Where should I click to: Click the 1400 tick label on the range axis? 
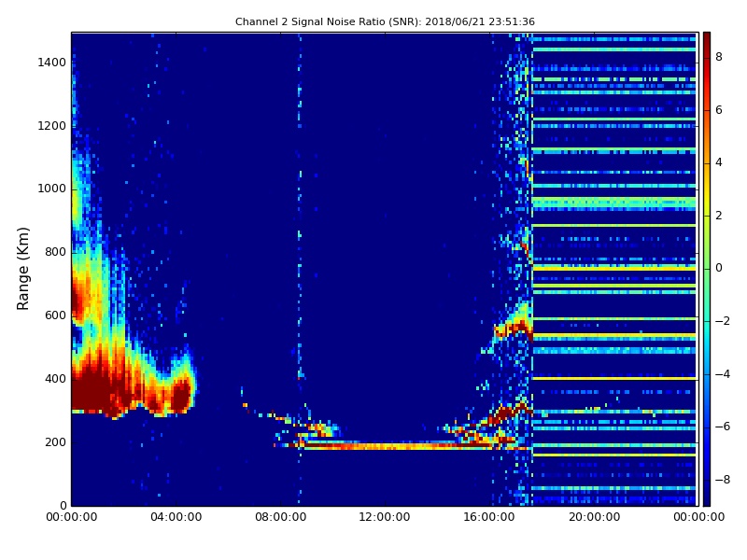click(52, 63)
